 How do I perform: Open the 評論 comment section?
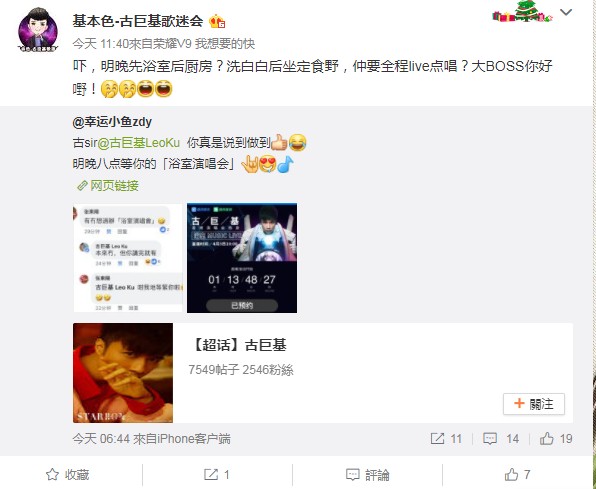pos(368,475)
